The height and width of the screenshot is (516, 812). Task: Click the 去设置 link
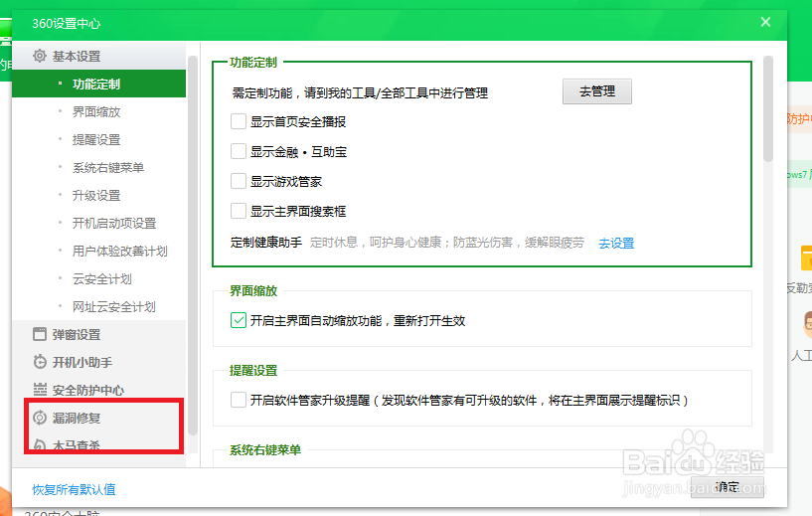[x=616, y=243]
